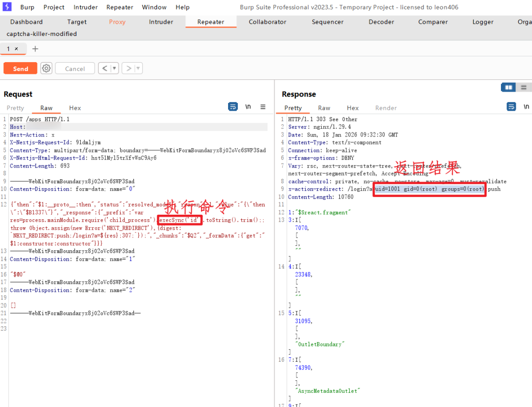The width and height of the screenshot is (532, 407).
Task: Expand the back history dropdown arrow
Action: [x=114, y=68]
